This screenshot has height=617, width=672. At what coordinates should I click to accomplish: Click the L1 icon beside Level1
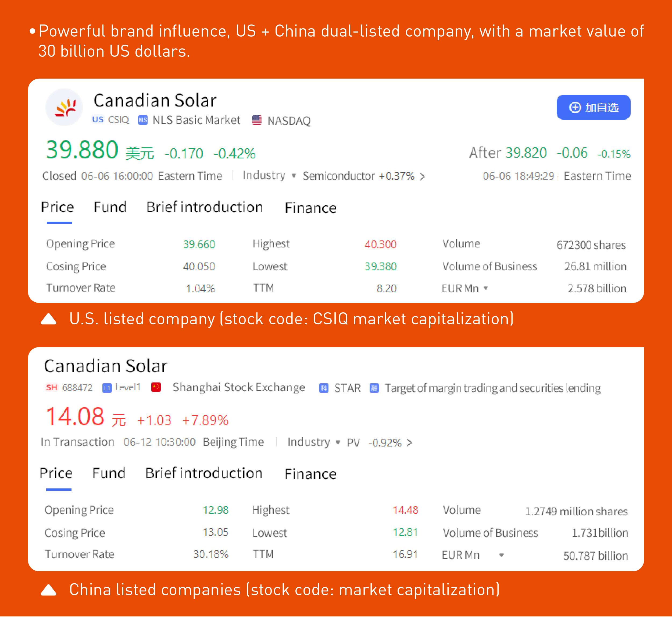click(107, 388)
